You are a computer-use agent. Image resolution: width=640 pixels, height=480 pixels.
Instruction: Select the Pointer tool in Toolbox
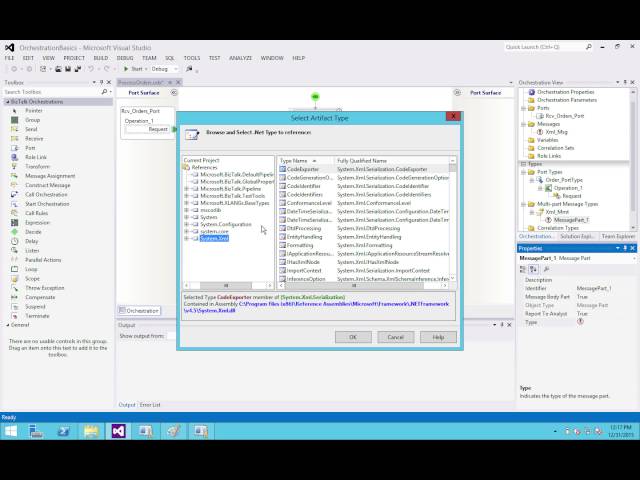point(33,111)
